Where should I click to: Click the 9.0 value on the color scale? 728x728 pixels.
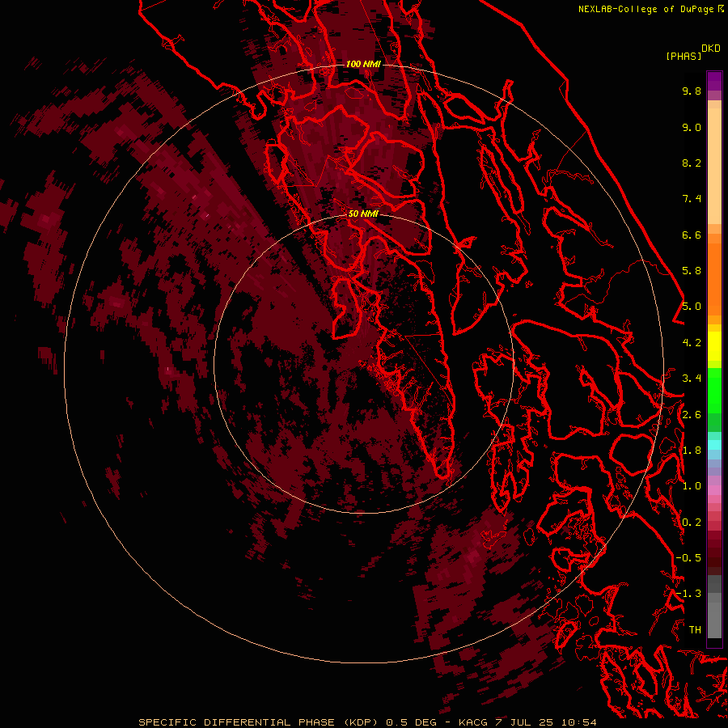pos(692,127)
